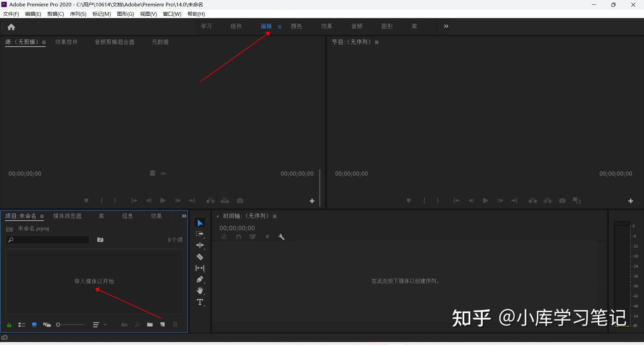Viewport: 644px width, 345px height.
Task: Click New Item icon in project panel
Action: point(163,325)
